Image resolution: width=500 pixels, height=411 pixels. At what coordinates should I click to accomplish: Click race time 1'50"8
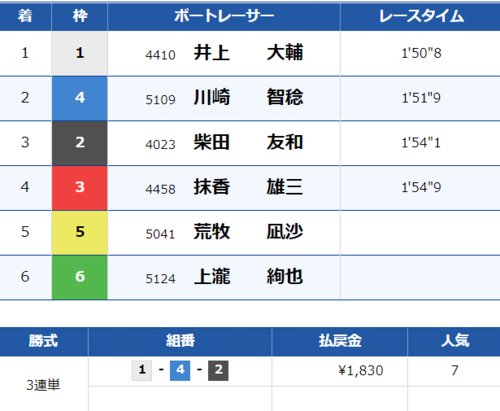click(421, 53)
